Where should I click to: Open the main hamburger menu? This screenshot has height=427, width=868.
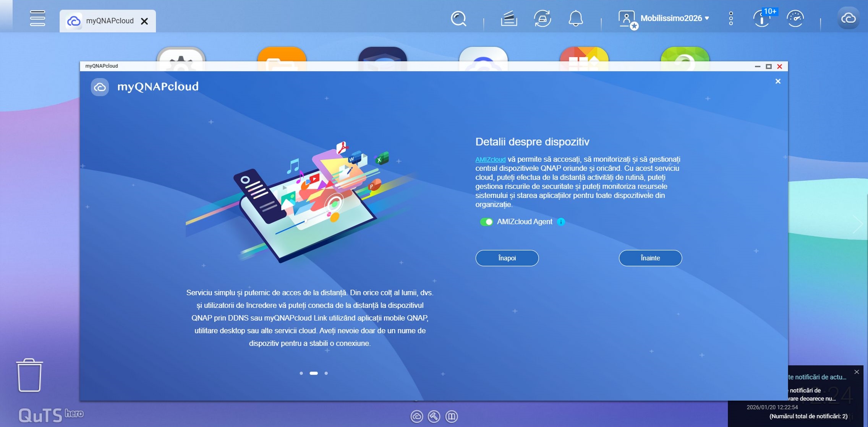(37, 18)
